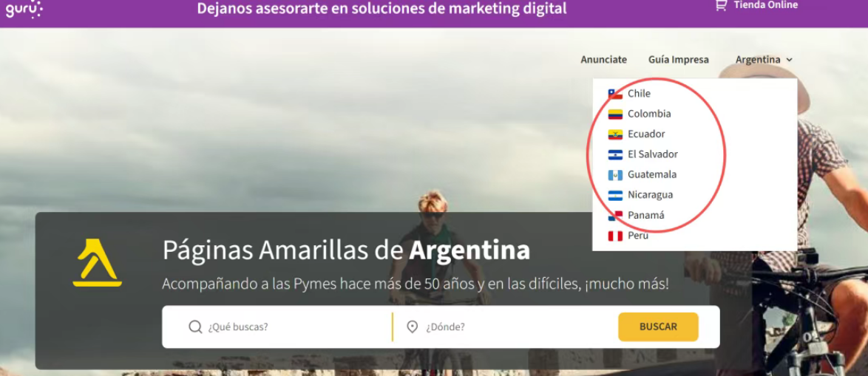Image resolution: width=868 pixels, height=376 pixels.
Task: Click the yellow Páginas Amarillas logo
Action: 97,263
